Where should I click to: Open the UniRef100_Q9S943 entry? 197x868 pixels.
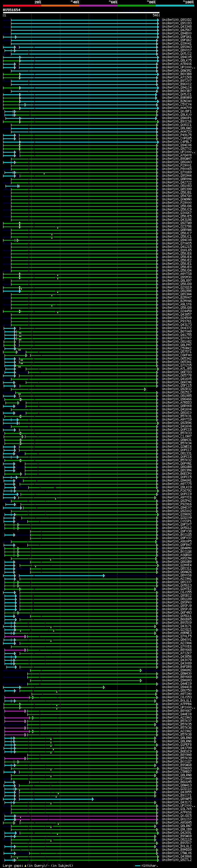[177, 47]
